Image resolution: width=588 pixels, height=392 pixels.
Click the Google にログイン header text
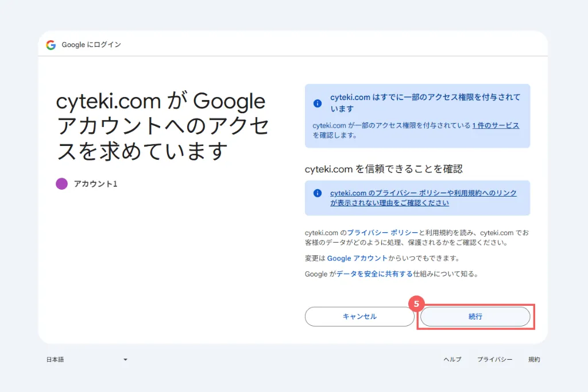(91, 45)
